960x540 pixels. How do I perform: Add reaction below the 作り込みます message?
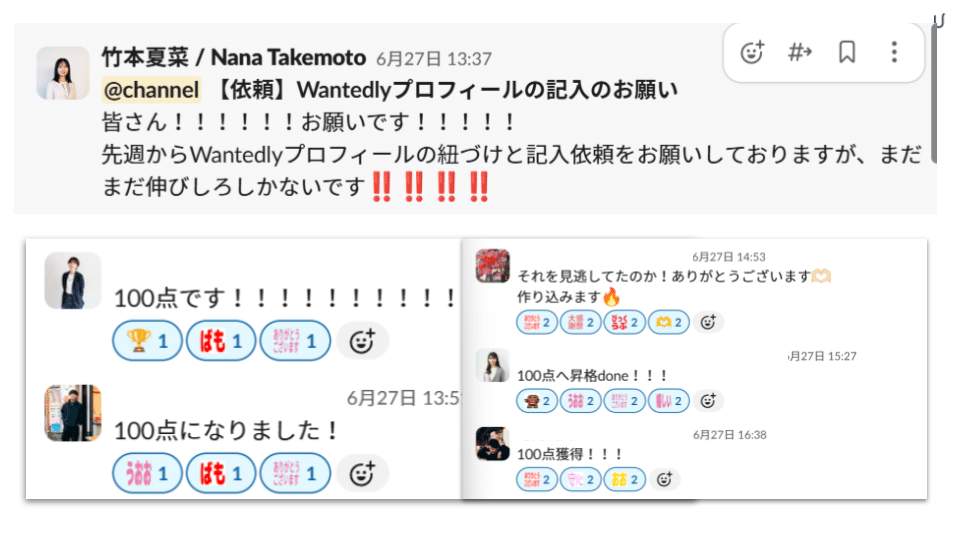click(x=708, y=322)
